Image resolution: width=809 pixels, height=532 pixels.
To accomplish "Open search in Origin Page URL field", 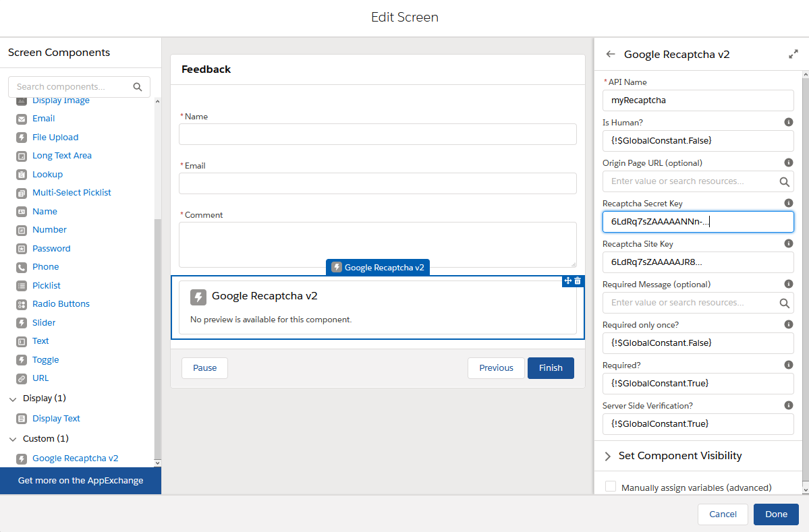I will 784,181.
